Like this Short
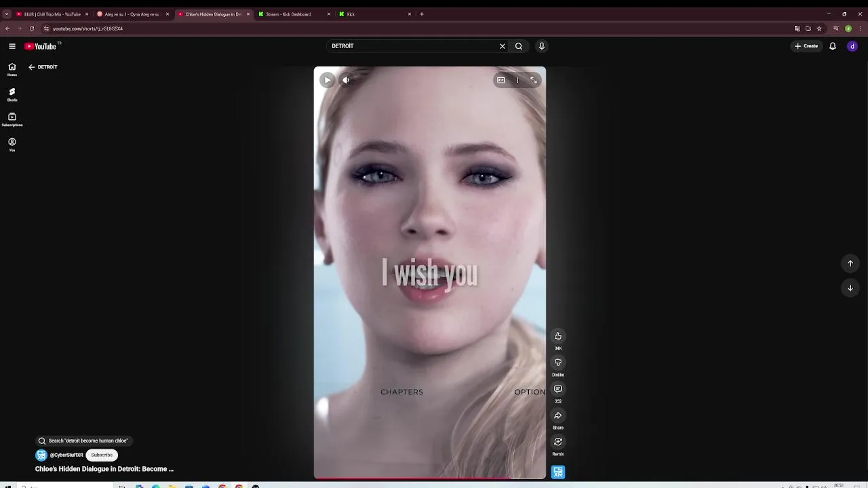The image size is (868, 488). point(558,336)
